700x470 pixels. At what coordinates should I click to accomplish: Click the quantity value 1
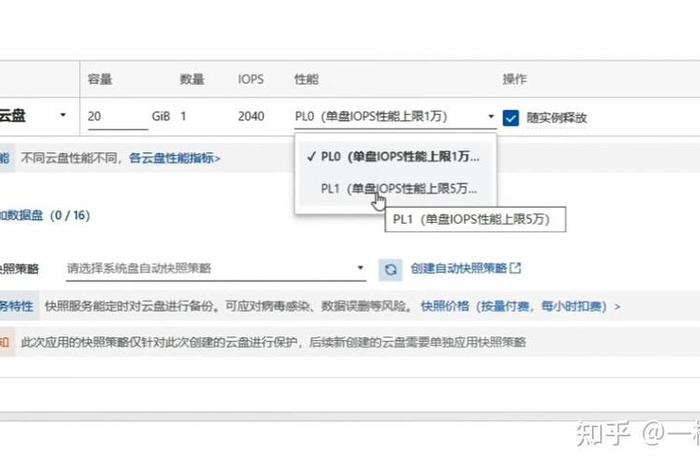tap(183, 116)
